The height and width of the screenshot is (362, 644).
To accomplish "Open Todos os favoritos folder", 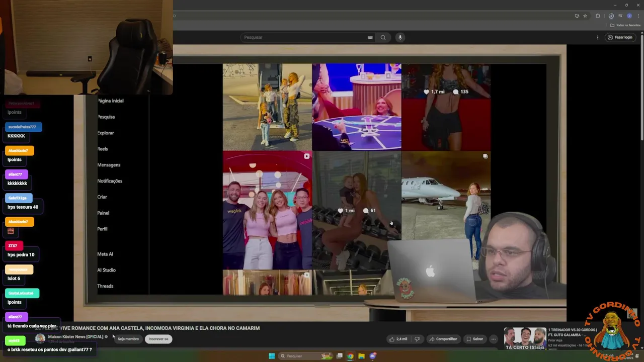I will (626, 25).
